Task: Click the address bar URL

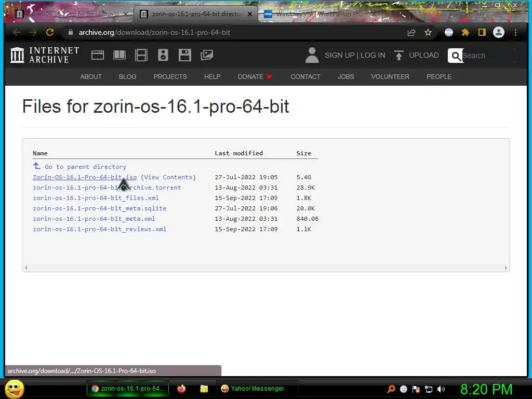Action: pyautogui.click(x=154, y=32)
